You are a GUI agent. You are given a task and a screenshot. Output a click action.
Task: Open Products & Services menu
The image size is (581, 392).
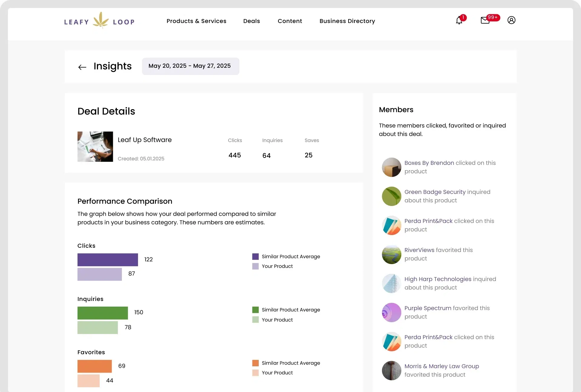196,21
